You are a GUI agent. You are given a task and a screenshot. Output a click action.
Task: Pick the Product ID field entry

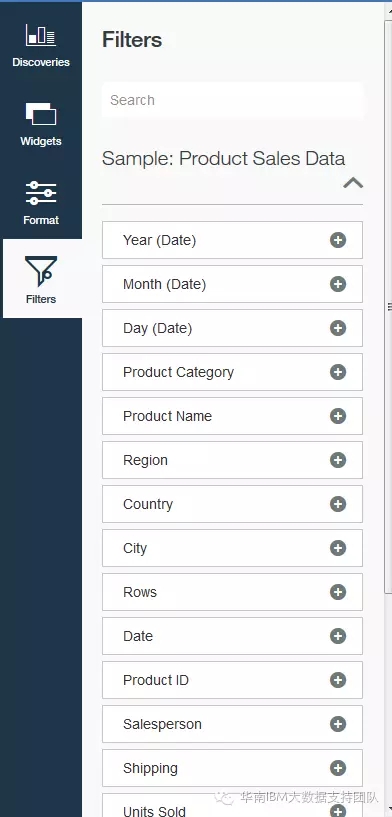[x=232, y=680]
